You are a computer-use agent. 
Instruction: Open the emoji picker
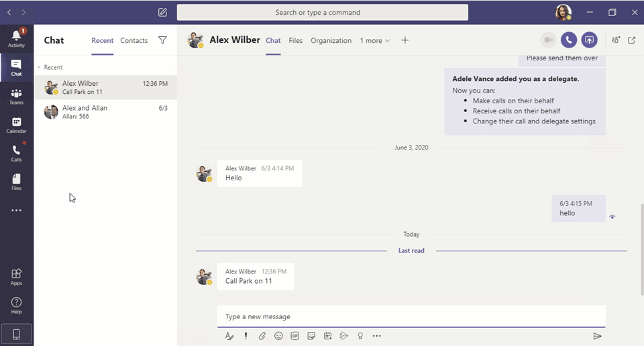click(x=278, y=336)
